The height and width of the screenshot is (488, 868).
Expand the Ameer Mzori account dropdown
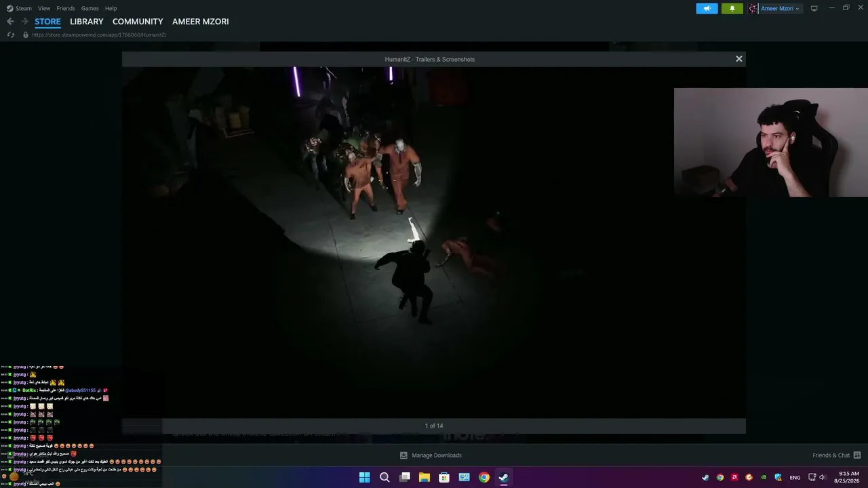780,8
